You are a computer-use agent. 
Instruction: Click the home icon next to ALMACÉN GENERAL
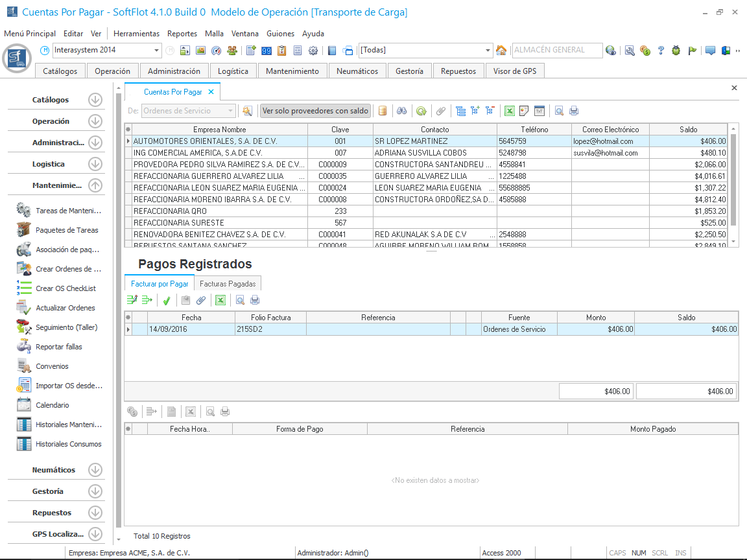[501, 51]
